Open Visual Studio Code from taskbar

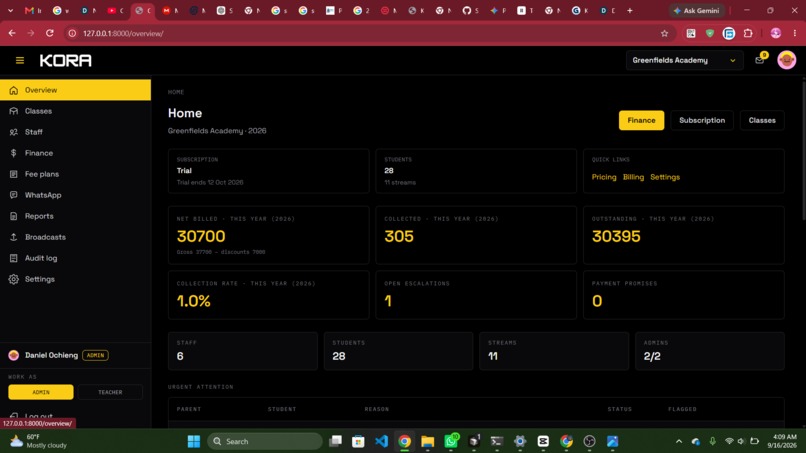coord(381,441)
